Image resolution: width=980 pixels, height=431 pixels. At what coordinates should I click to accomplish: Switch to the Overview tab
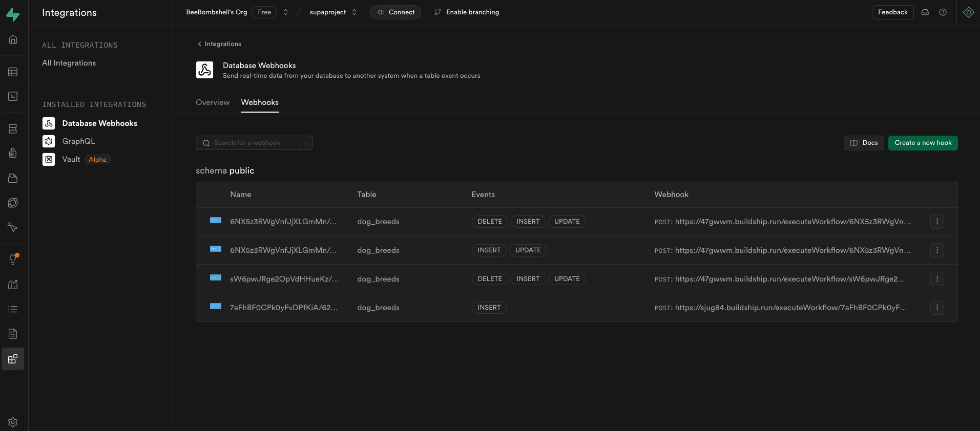pos(213,102)
